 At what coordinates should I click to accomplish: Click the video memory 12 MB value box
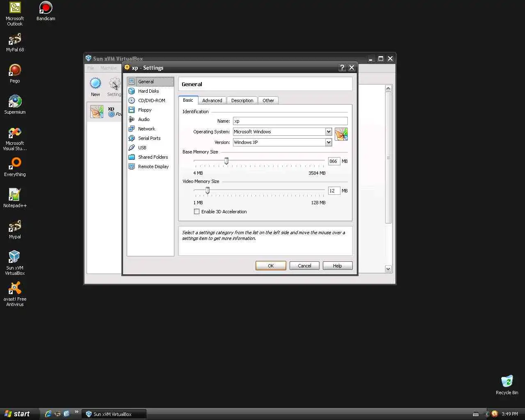pos(334,191)
